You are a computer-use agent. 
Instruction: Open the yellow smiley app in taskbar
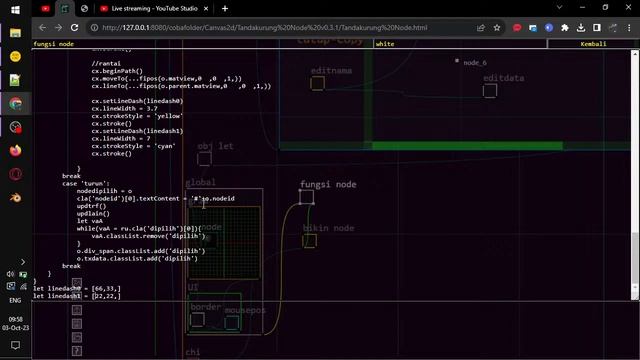pyautogui.click(x=16, y=56)
